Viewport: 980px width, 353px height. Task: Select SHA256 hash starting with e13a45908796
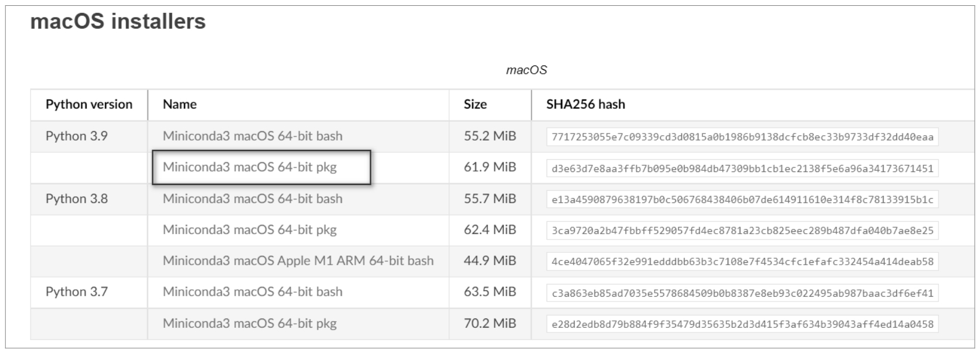click(x=743, y=200)
